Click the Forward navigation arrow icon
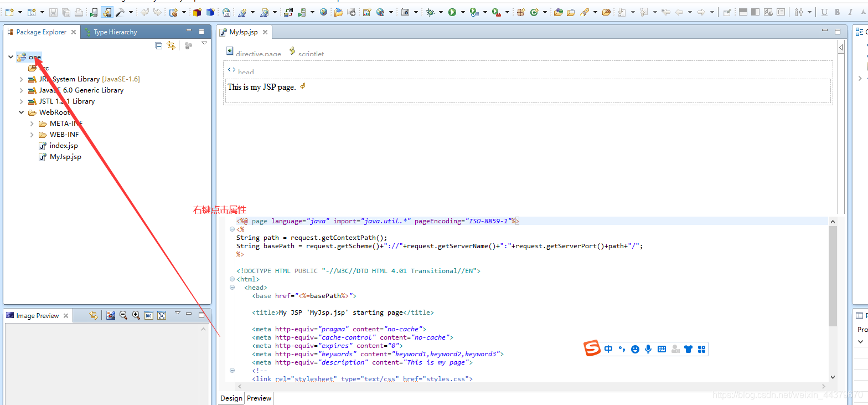 pyautogui.click(x=701, y=12)
